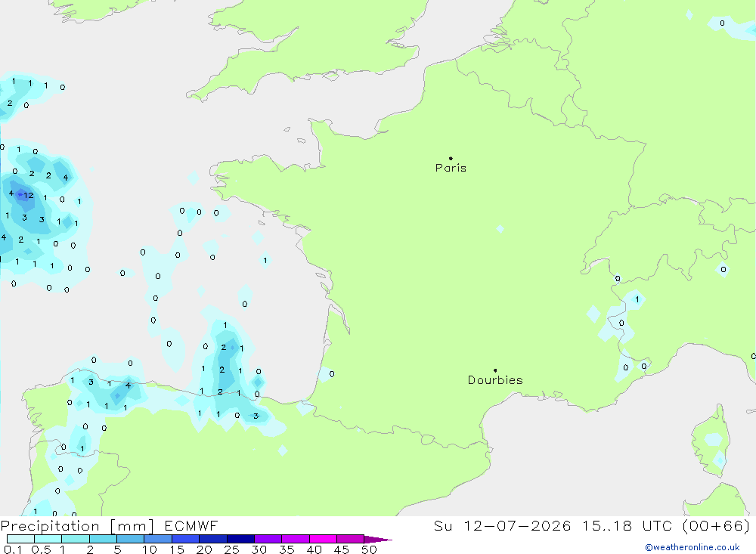Image resolution: width=756 pixels, height=554 pixels.
Task: Click the '12' precipitation value on map
Action: [x=29, y=195]
